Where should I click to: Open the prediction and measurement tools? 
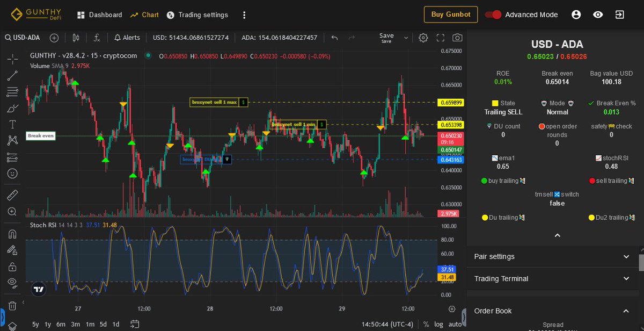[x=12, y=157]
